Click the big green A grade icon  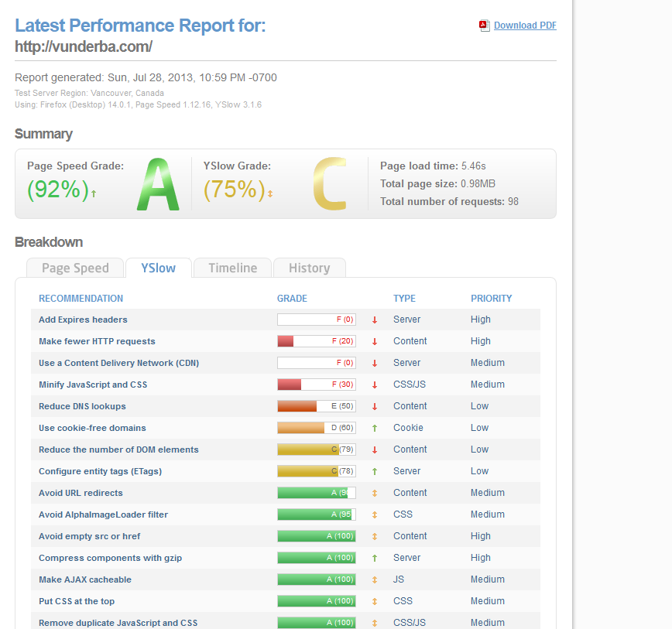tap(158, 184)
